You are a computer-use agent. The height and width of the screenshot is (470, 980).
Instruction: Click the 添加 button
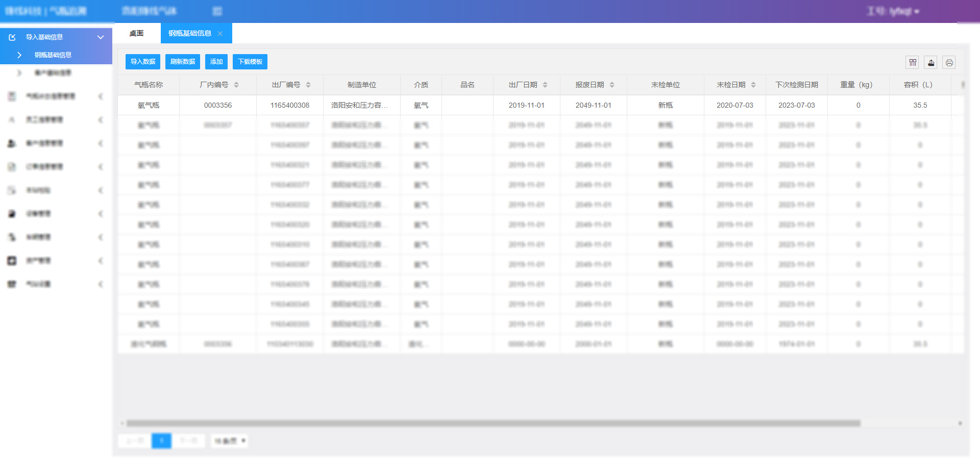coord(216,62)
